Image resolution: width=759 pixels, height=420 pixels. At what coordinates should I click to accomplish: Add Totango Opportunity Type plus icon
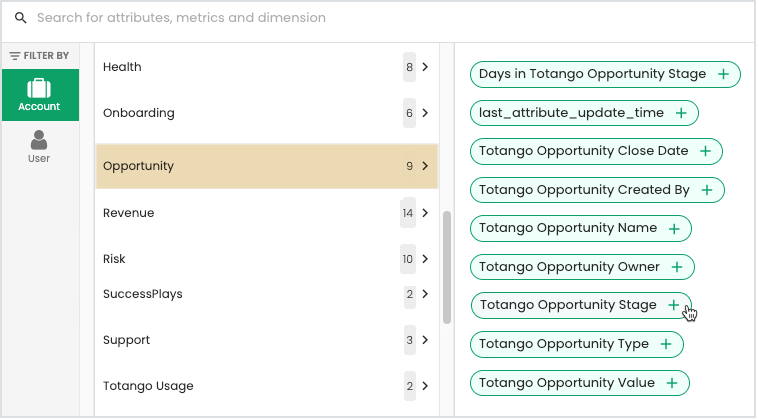(666, 344)
